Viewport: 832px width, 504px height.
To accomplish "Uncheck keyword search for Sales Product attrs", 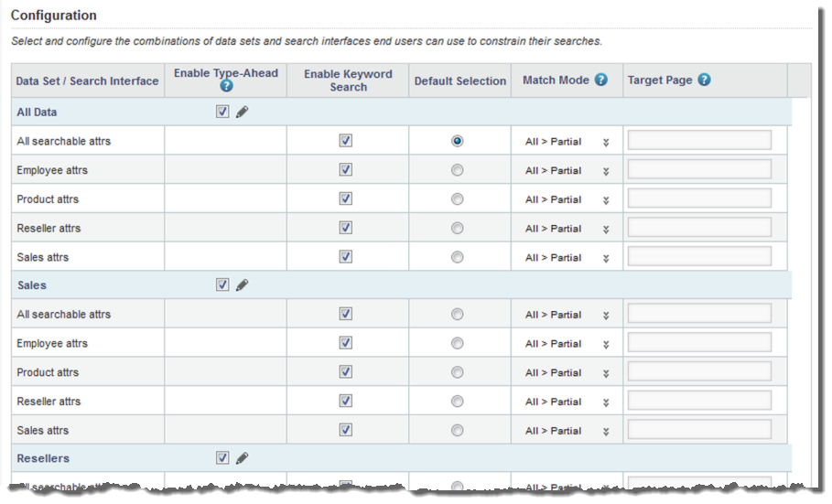I will coord(345,372).
